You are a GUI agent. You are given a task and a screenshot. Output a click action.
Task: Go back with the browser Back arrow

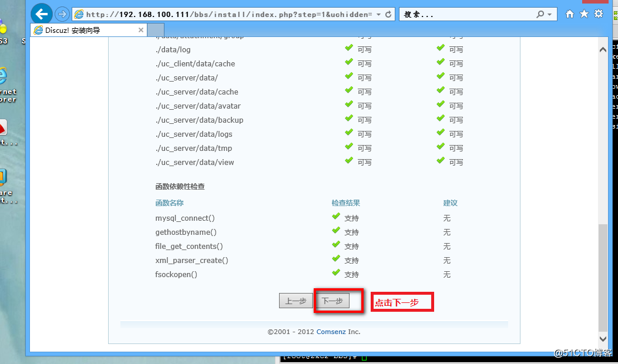point(41,15)
